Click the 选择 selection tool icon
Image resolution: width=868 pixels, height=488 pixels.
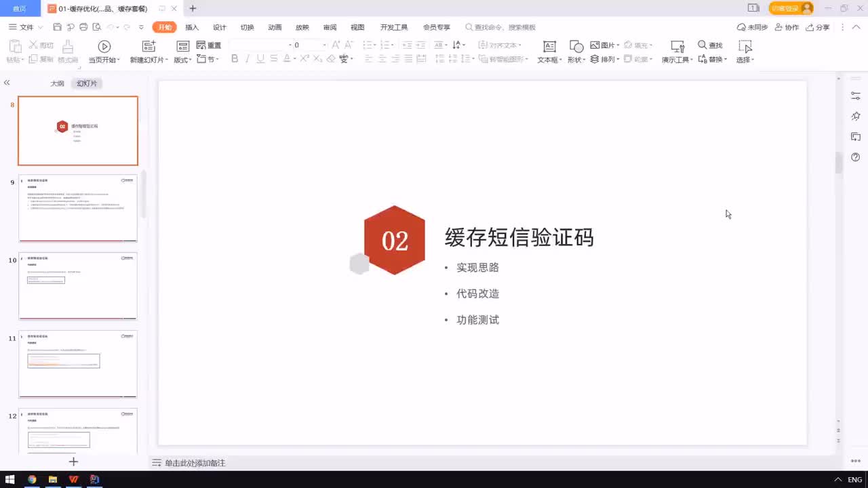click(745, 46)
